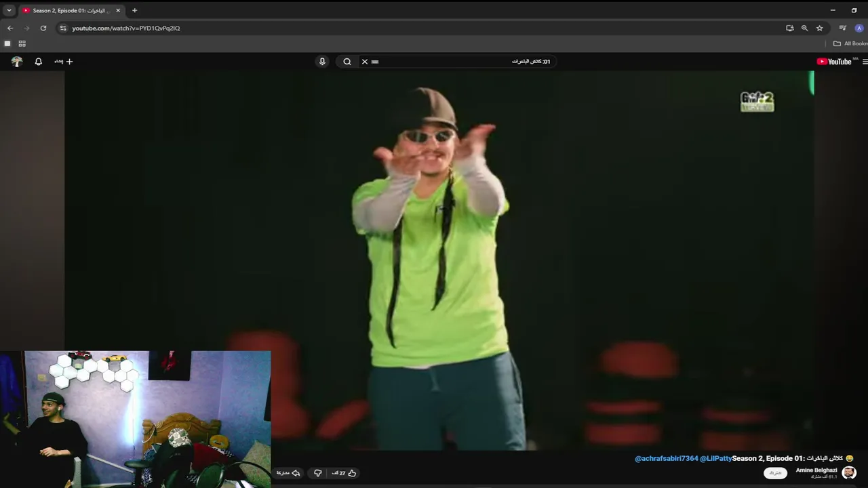Open the Chrome profile avatar

pos(859,28)
